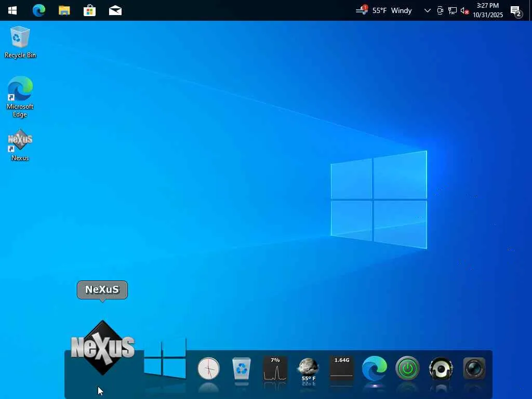532x399 pixels.
Task: Open the 55°F Windy weather widget
Action: coord(384,10)
